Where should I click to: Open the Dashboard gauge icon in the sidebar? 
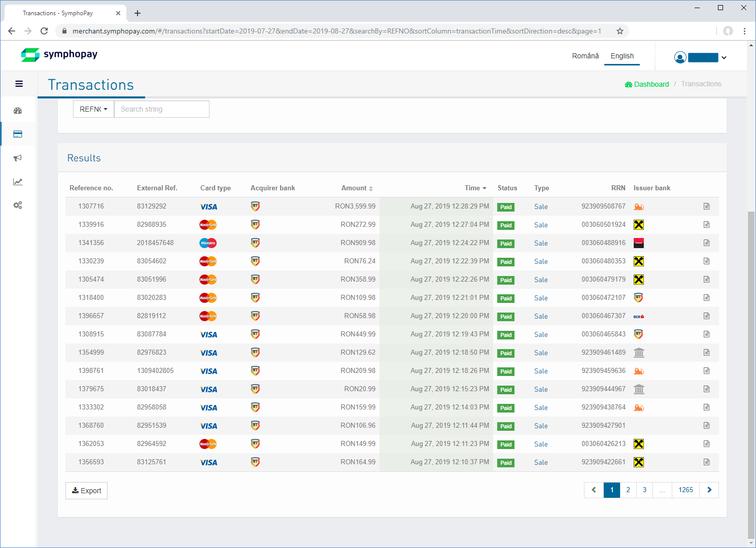(18, 111)
